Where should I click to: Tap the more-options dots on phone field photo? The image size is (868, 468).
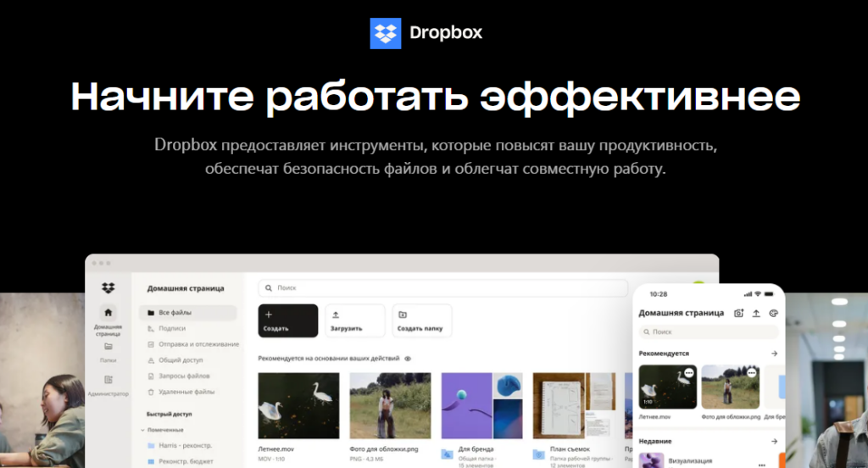click(x=752, y=373)
